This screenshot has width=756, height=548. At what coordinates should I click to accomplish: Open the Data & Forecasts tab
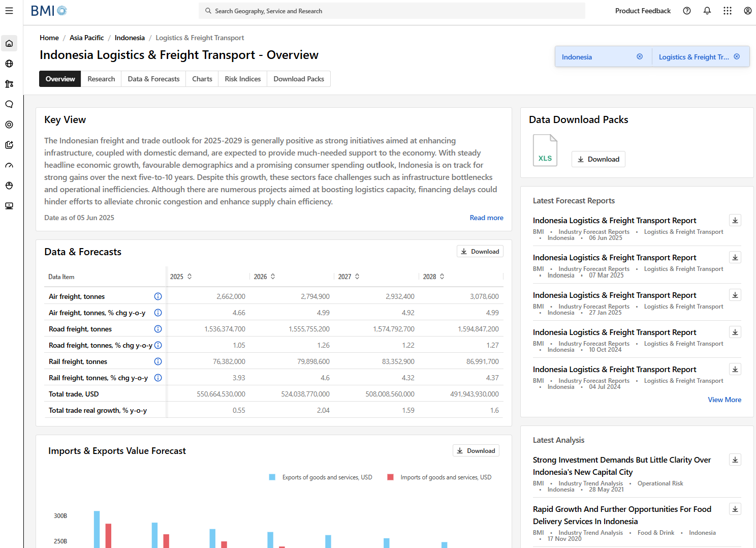(x=153, y=79)
